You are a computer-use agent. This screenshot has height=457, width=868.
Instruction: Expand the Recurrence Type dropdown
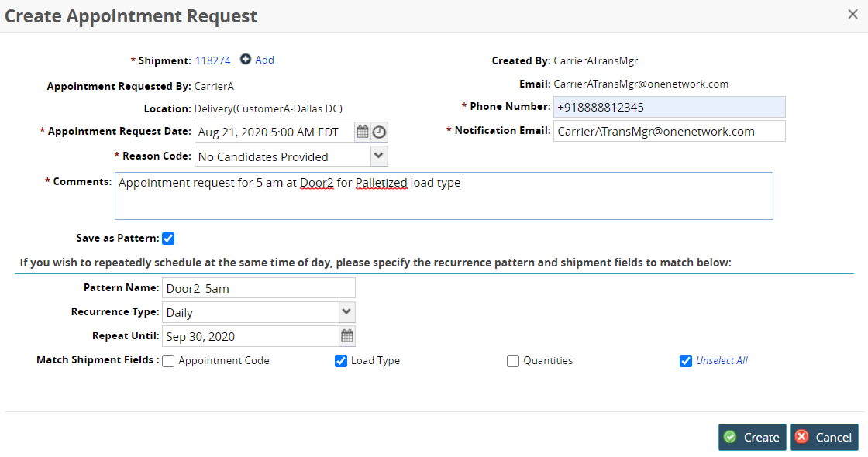click(346, 312)
